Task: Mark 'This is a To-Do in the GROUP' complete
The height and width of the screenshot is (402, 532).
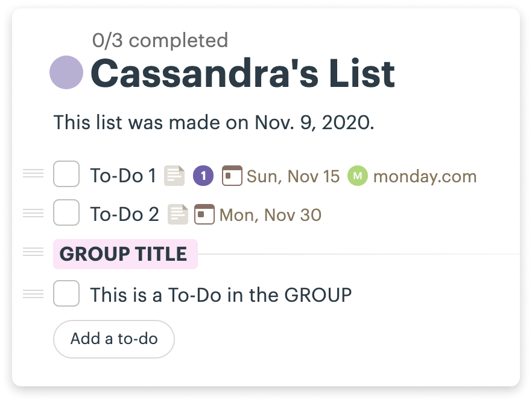Action: 66,293
